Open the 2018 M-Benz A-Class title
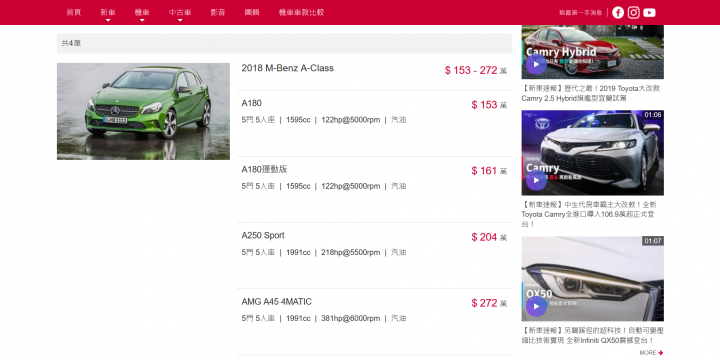 coord(287,68)
